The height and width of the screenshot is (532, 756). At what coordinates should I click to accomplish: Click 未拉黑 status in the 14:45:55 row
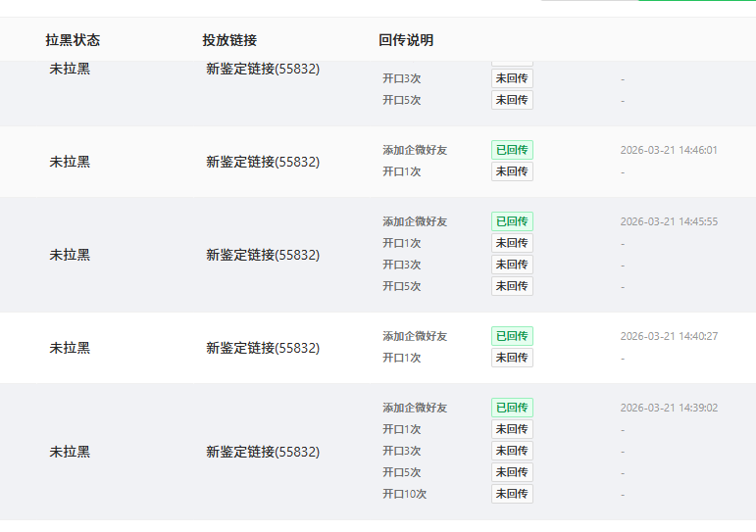coord(70,255)
